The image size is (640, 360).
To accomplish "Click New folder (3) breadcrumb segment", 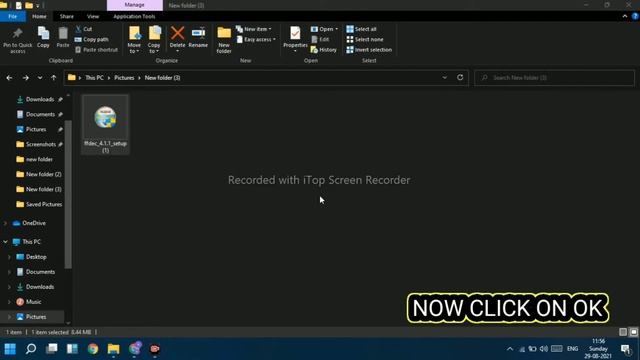I will (162, 78).
